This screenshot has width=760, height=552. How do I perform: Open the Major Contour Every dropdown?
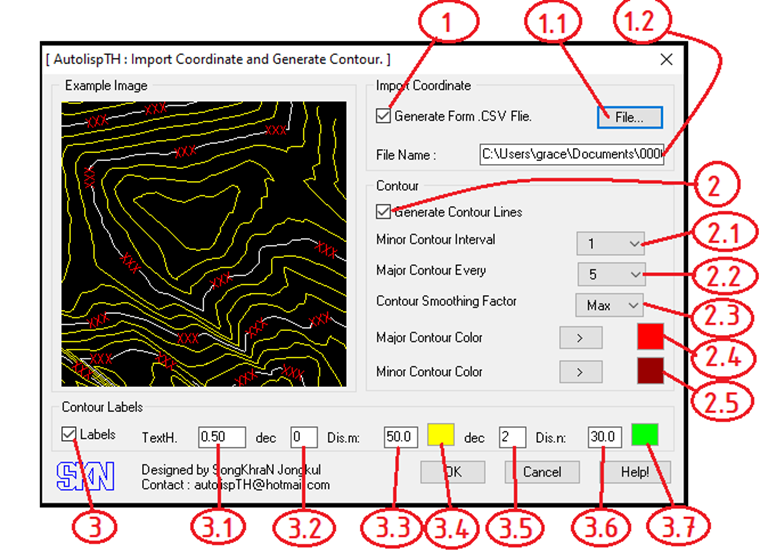coord(611,274)
